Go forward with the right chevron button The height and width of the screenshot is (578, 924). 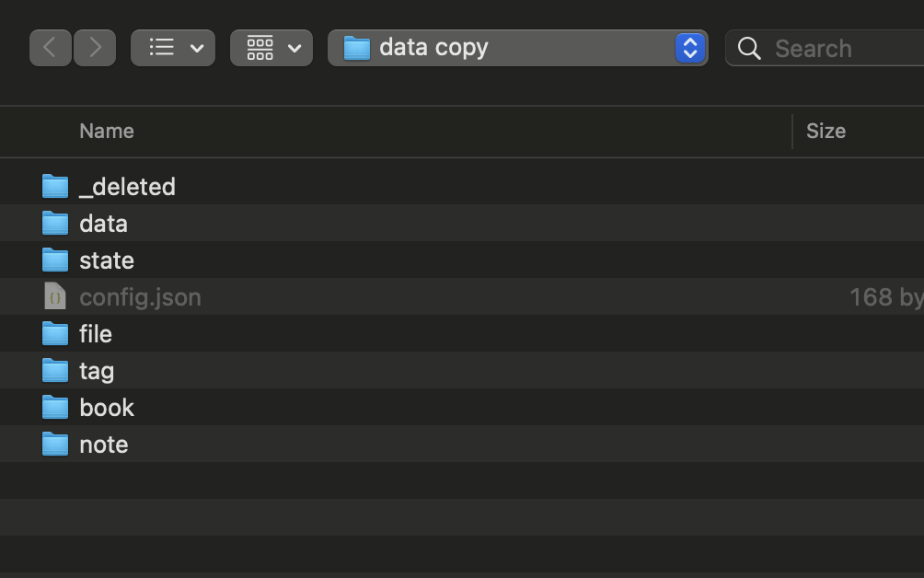click(x=95, y=48)
